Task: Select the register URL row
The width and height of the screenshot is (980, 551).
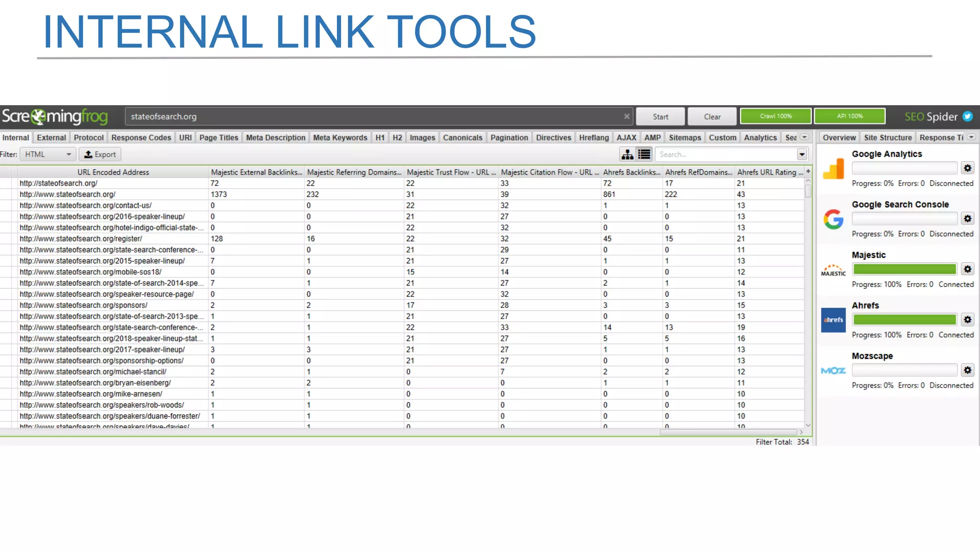Action: click(x=401, y=239)
